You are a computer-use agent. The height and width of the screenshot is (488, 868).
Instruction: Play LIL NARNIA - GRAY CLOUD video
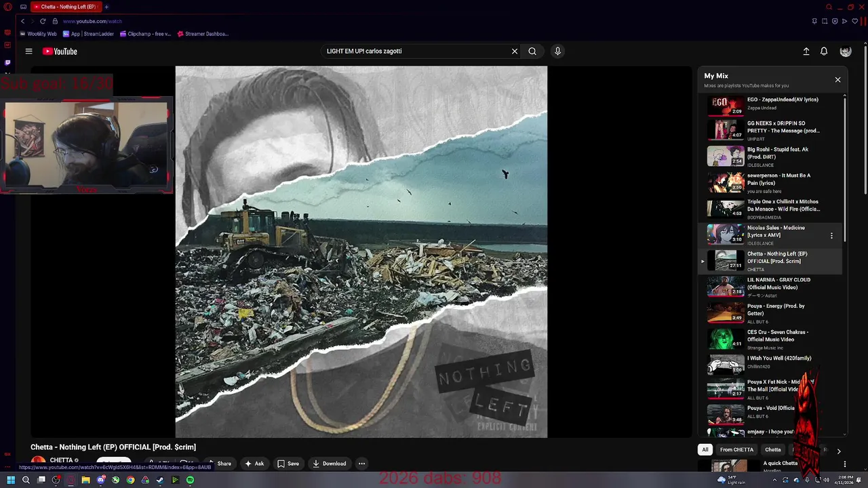coord(772,287)
